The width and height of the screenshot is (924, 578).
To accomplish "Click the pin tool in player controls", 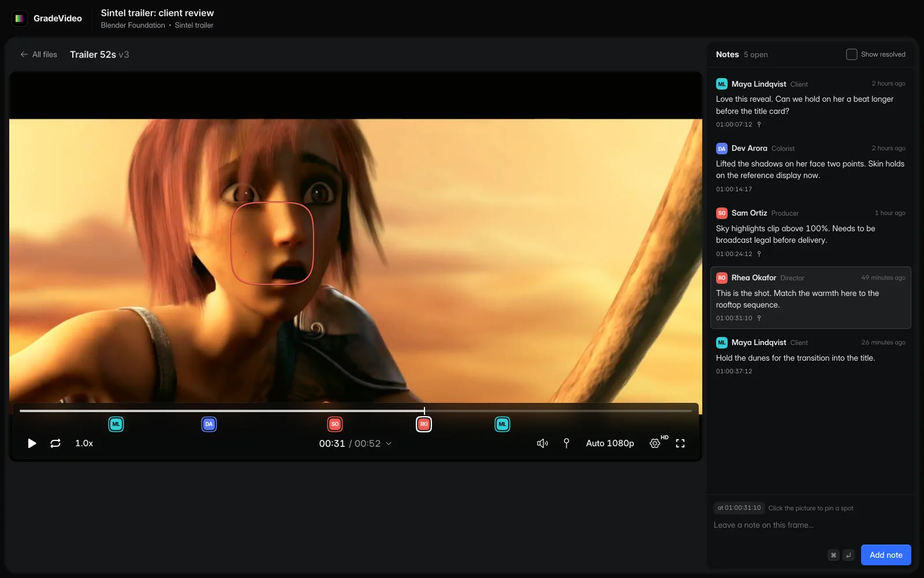I will (567, 443).
